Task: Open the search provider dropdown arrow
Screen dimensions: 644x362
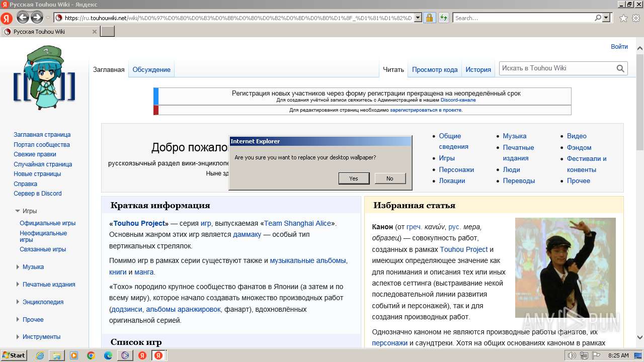Action: click(x=606, y=18)
